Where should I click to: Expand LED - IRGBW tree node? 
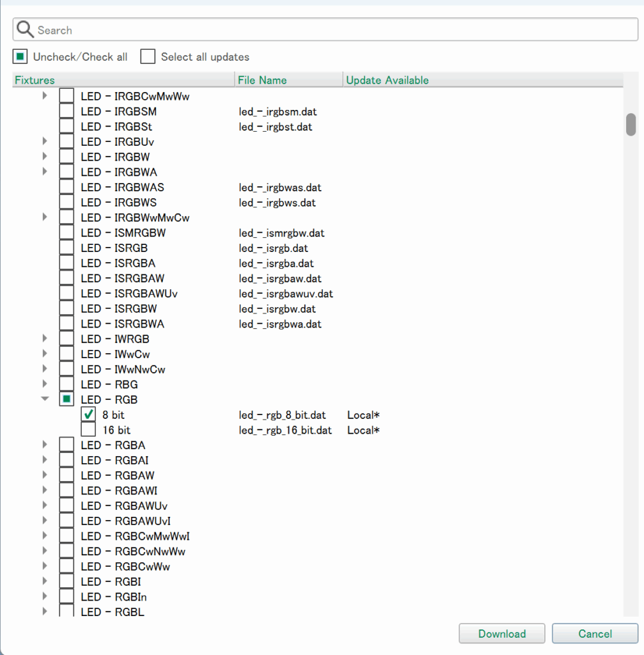point(45,156)
